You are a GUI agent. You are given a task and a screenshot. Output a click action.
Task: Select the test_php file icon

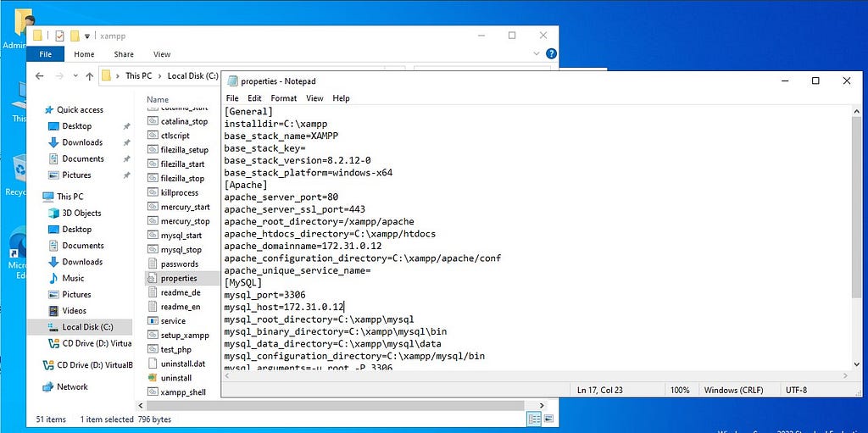(x=153, y=349)
